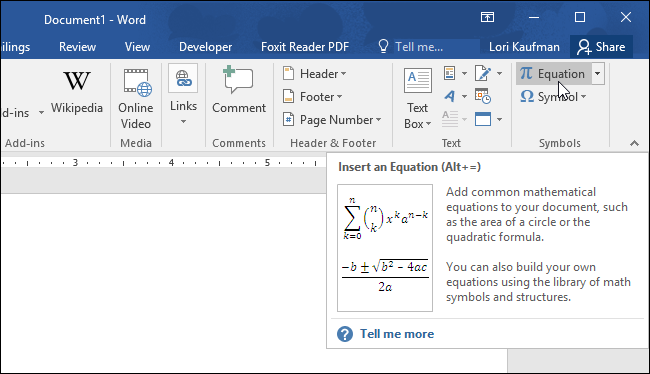This screenshot has height=374, width=650.
Task: Minimize the Word window
Action: pos(534,17)
